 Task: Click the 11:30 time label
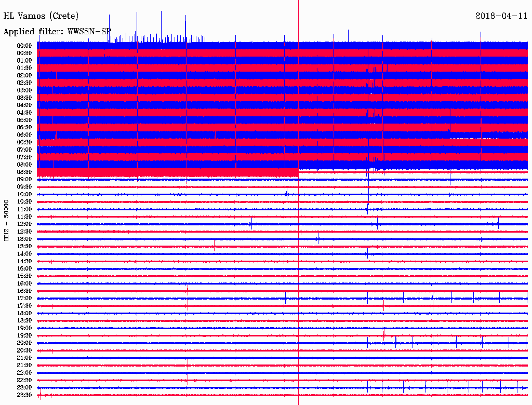click(x=24, y=217)
